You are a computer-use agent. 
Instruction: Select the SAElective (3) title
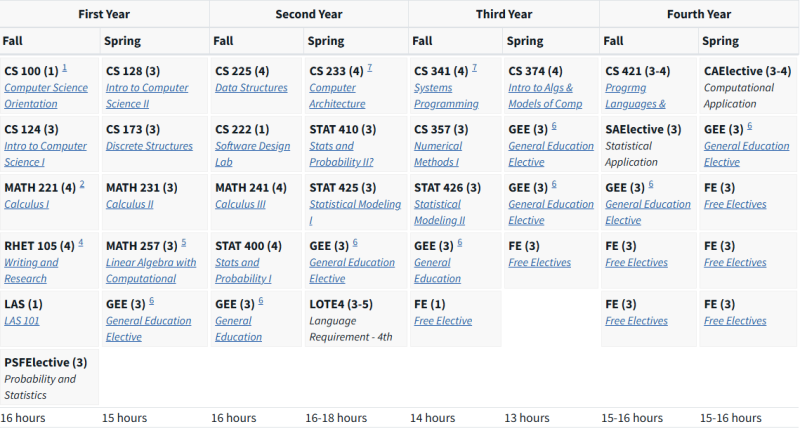(643, 130)
